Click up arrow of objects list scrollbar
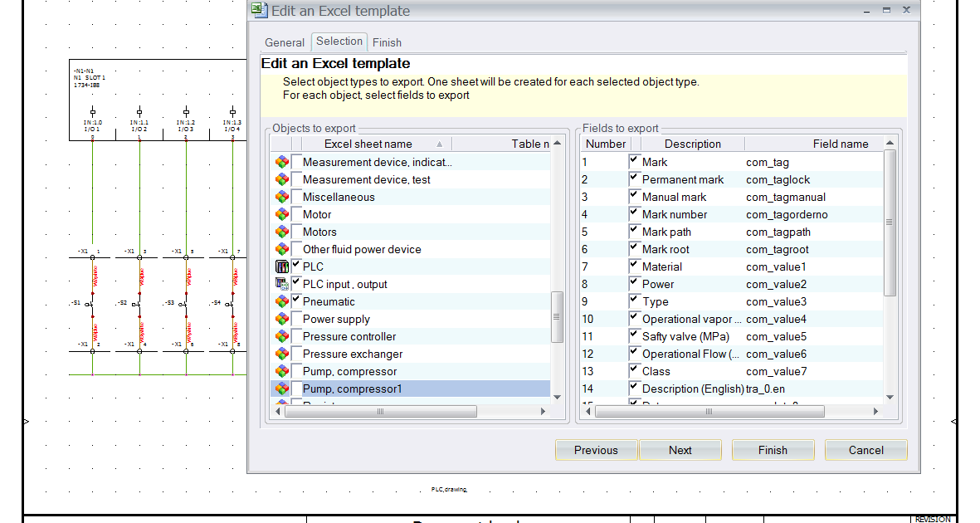Viewport: 980px width, 523px height. point(557,144)
